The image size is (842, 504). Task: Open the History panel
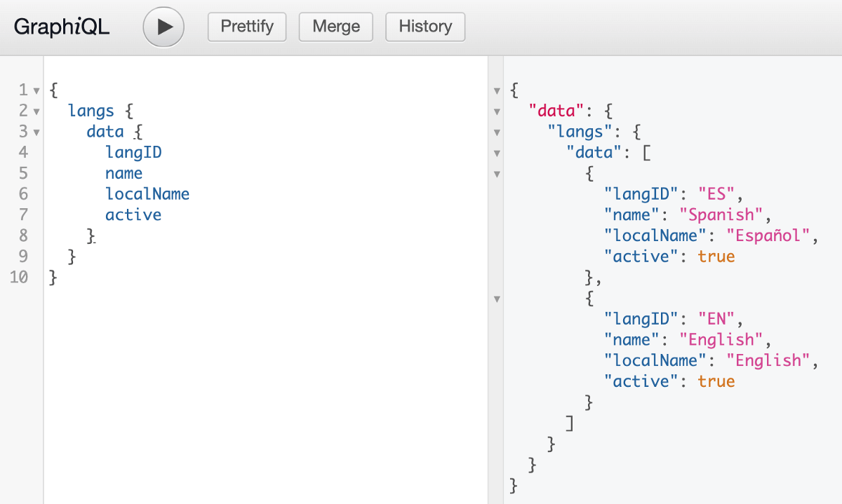pyautogui.click(x=425, y=27)
